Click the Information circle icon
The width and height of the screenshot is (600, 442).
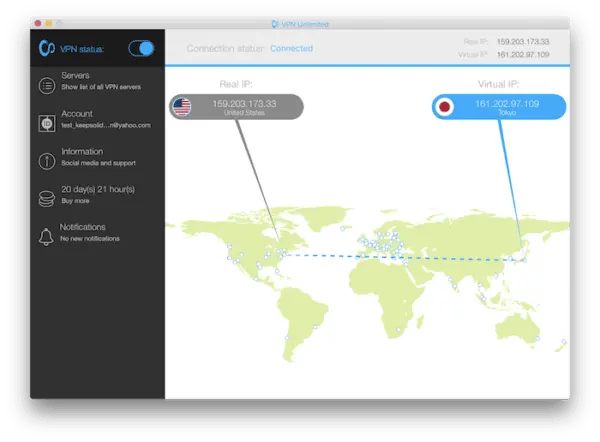pos(47,161)
